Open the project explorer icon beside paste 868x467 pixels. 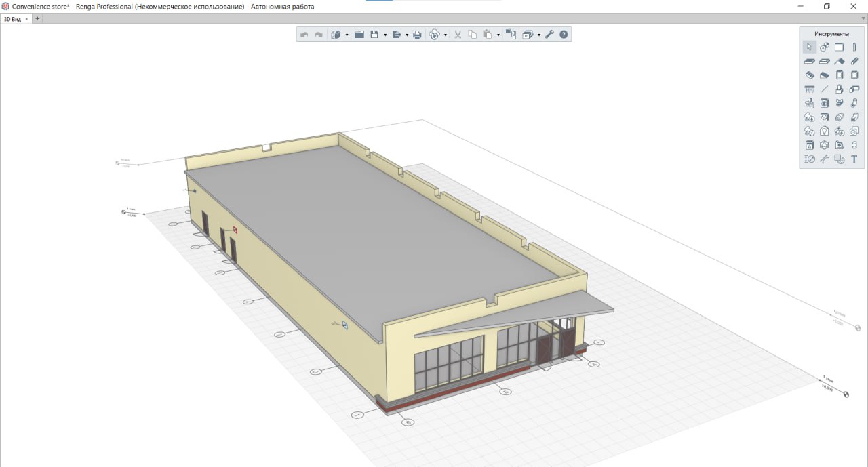[511, 35]
